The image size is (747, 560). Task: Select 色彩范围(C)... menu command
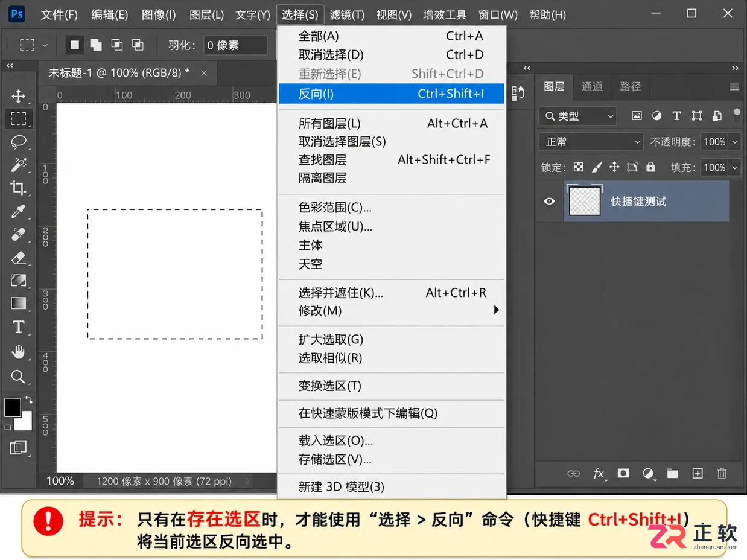(x=391, y=208)
